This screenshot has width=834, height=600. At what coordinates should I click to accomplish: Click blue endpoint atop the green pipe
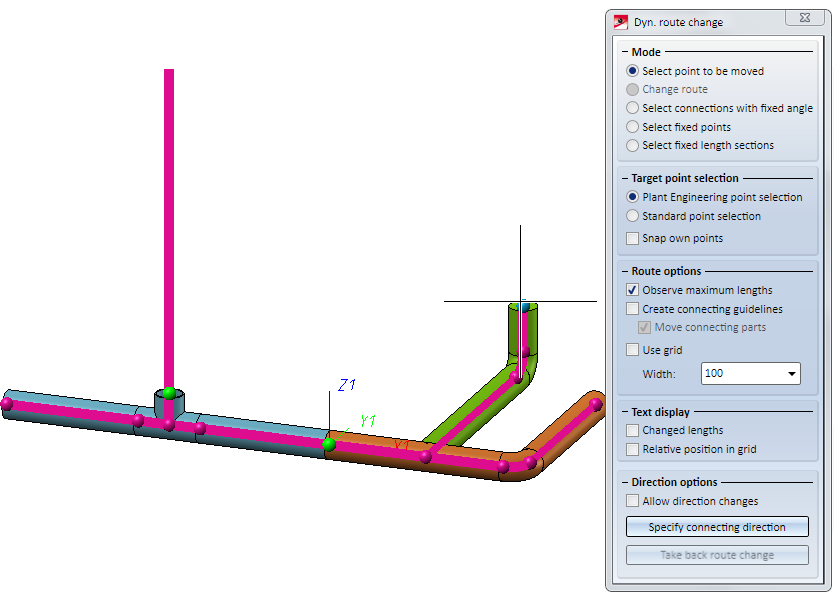pos(523,307)
